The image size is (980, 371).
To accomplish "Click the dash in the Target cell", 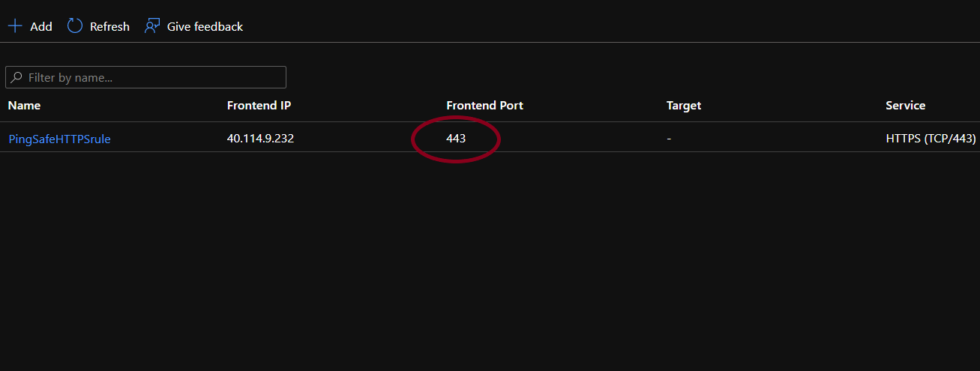I will click(x=669, y=139).
